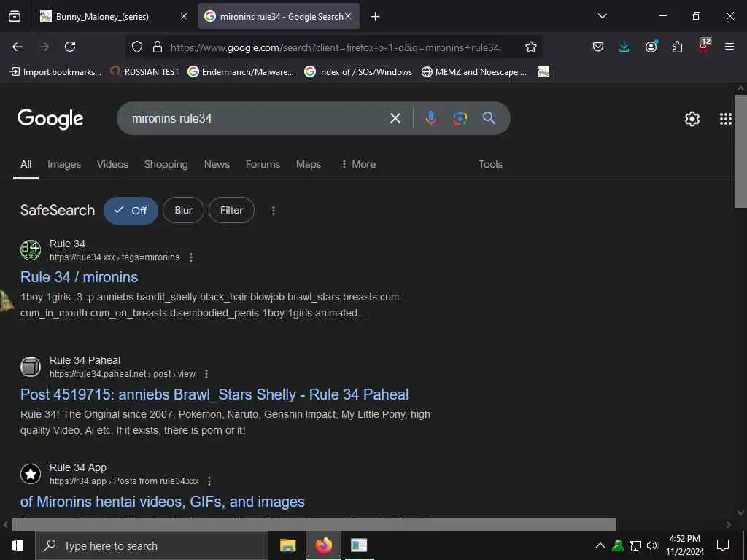Set SafeSearch to Off
This screenshot has width=747, height=560.
[x=131, y=211]
